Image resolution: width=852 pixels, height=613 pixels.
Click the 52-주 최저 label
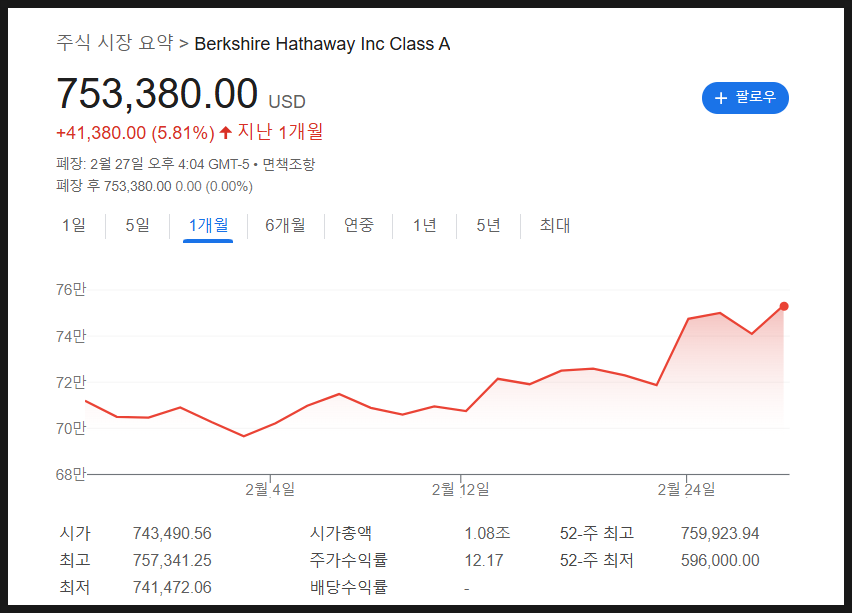[597, 560]
